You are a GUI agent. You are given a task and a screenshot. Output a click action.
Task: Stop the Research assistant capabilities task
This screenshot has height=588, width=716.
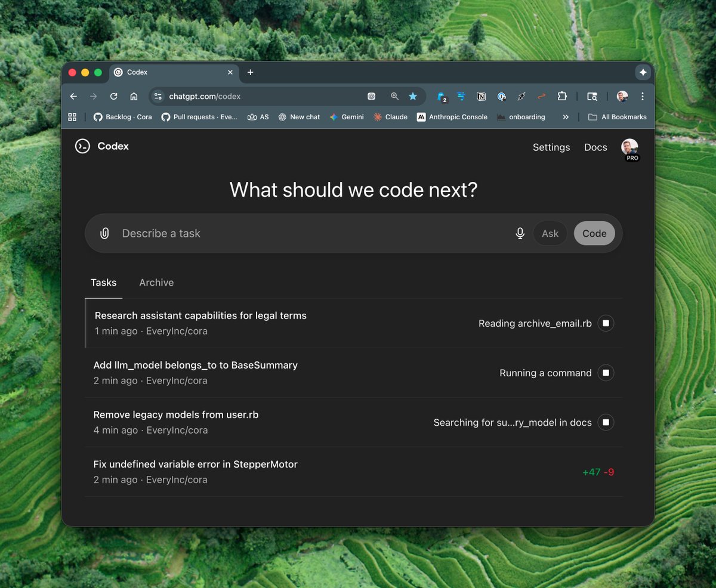point(606,323)
